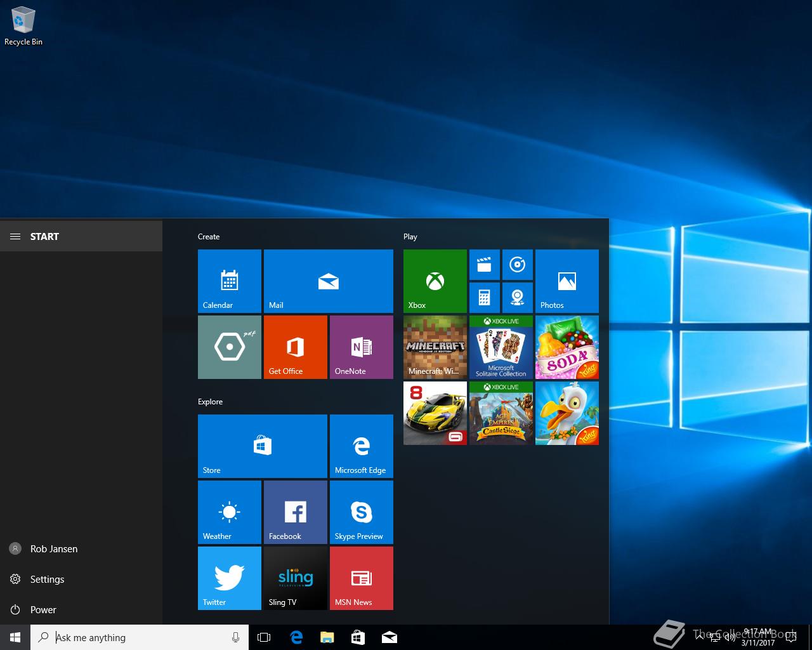Open the Twitter tile
812x650 pixels.
(230, 578)
